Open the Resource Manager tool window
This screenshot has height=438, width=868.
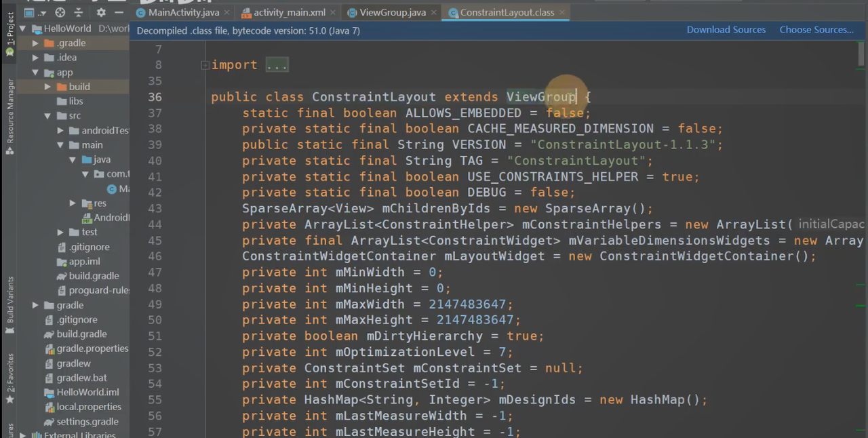10,112
